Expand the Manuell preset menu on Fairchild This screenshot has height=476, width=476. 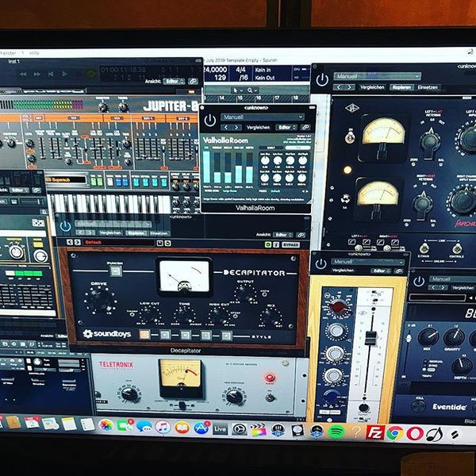[378, 76]
